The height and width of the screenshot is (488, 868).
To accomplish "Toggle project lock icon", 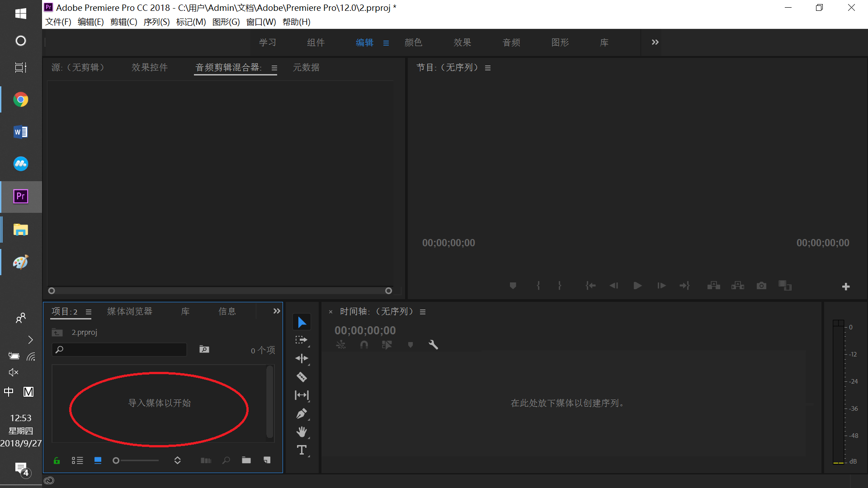I will pyautogui.click(x=57, y=460).
